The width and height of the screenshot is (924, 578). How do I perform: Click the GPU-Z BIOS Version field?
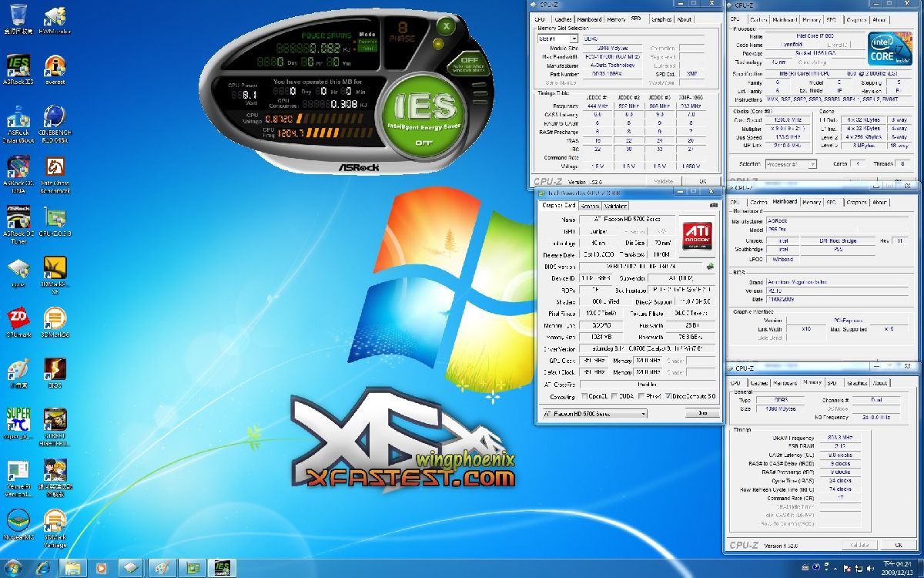tap(641, 267)
